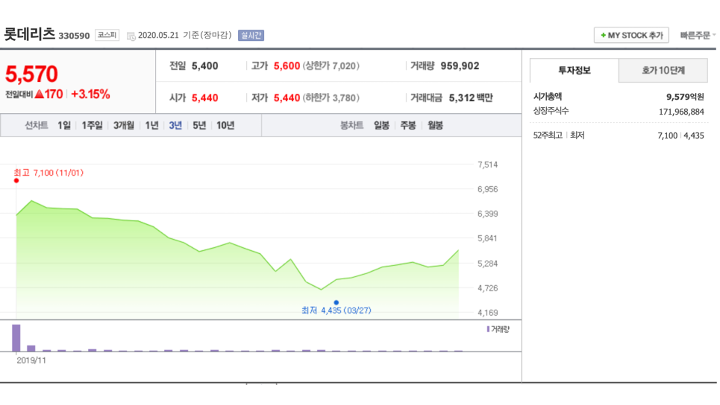Switch to the 호가10단계 tab
Viewport: 720px width, 405px height.
coord(663,70)
